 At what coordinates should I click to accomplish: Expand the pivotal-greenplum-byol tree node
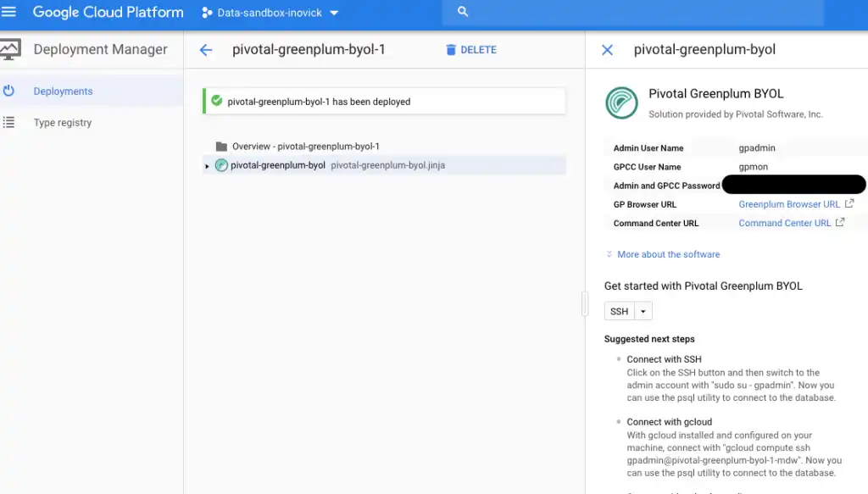pos(207,166)
